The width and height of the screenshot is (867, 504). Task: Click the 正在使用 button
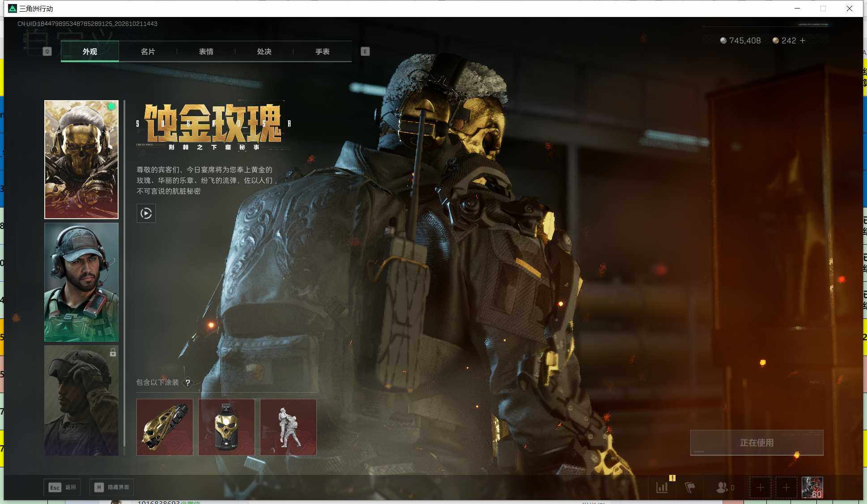pos(756,443)
